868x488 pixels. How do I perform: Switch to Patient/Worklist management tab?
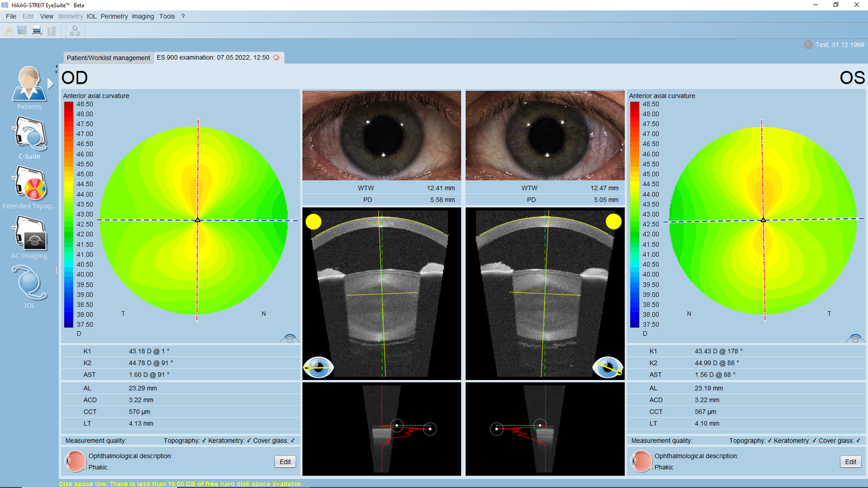click(107, 57)
